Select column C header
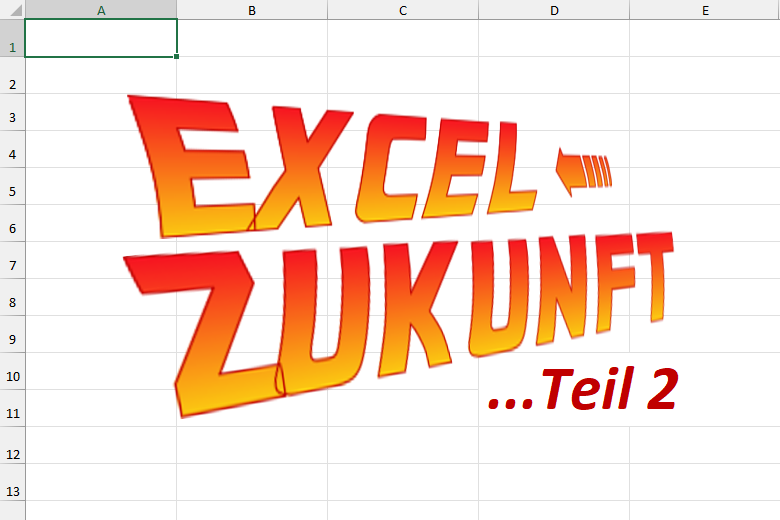 [403, 9]
